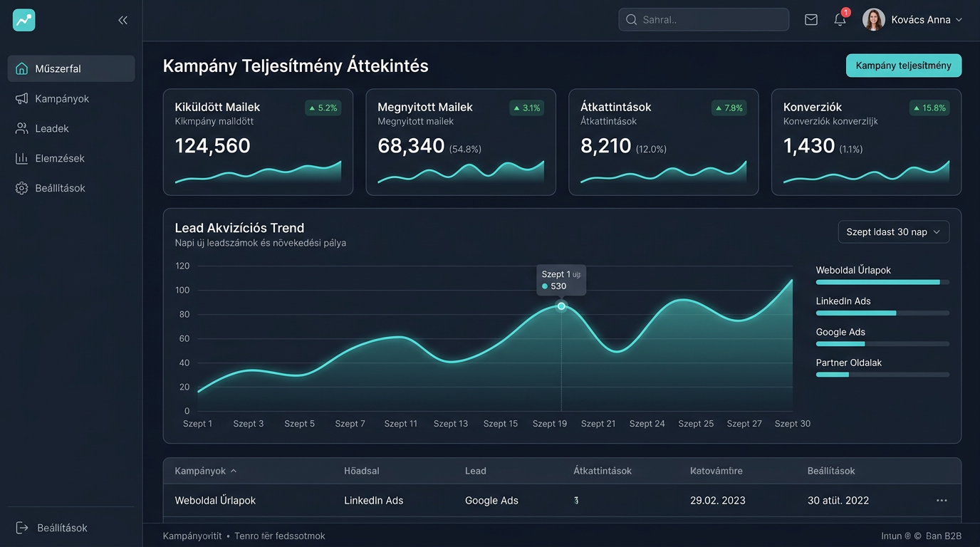Open Műszerfal in the sidebar

click(71, 69)
